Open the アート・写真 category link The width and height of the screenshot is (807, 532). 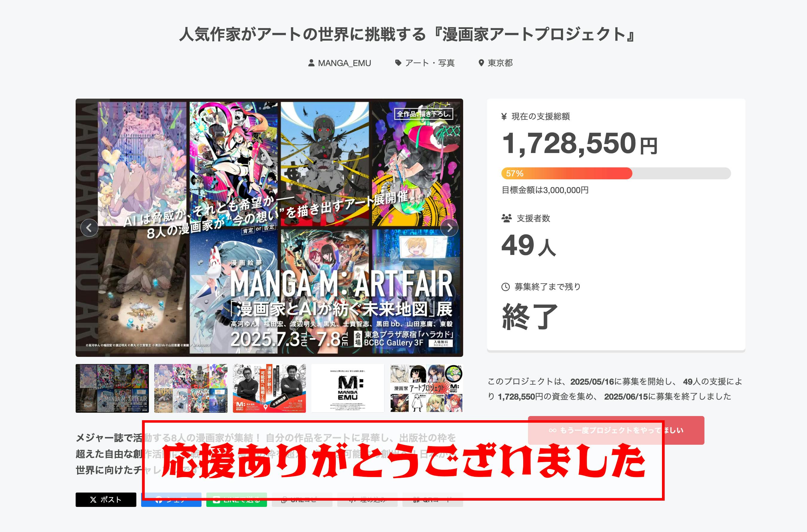coord(430,63)
